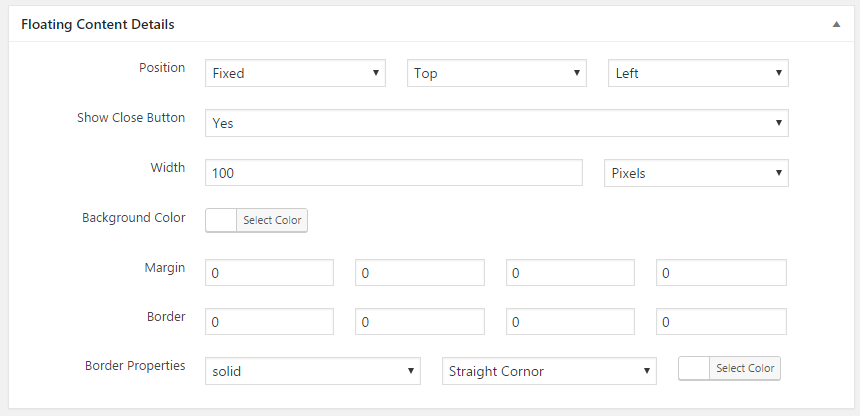Open the border style dropdown showing solid
The image size is (860, 416).
313,371
